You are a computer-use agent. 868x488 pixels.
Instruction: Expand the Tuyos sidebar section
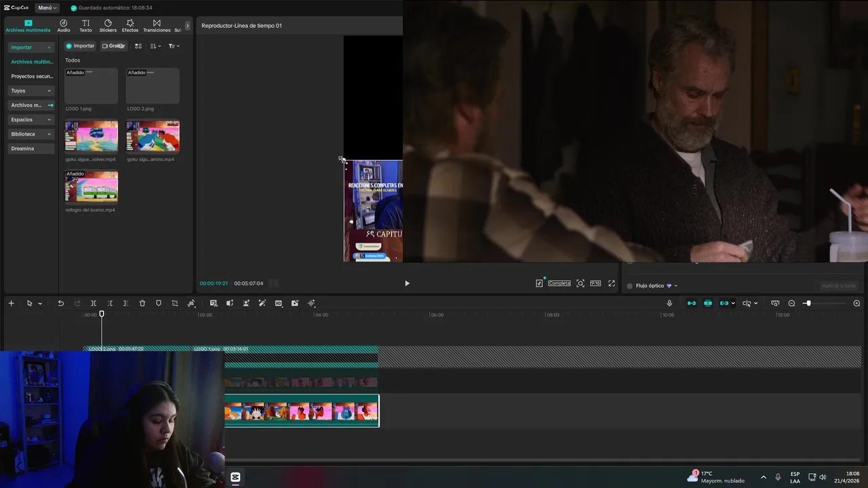(31, 91)
